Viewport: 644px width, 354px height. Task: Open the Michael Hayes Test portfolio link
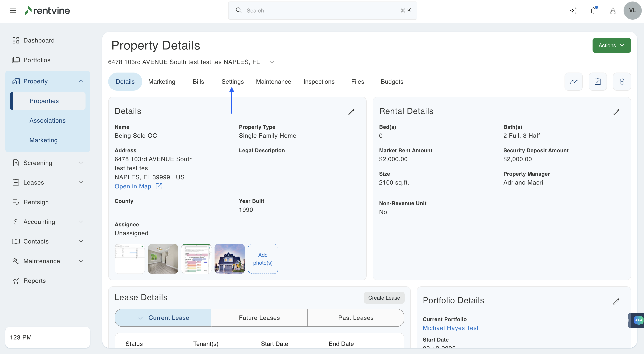(x=450, y=328)
